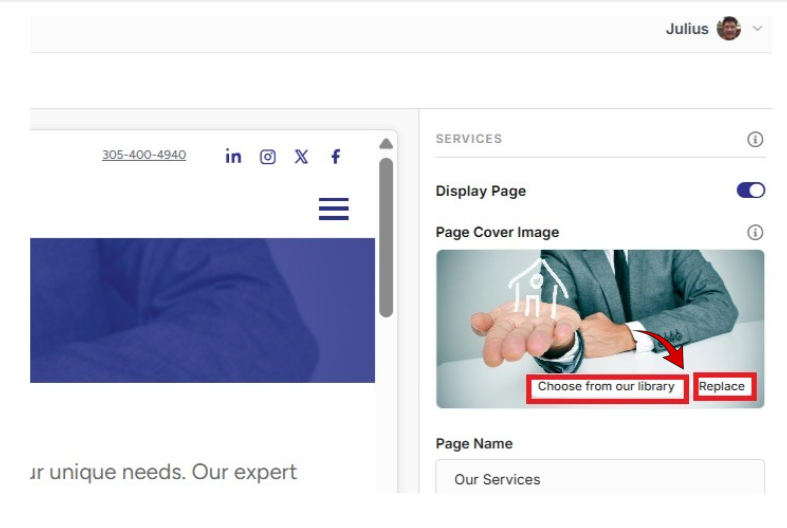Click the Page Name label
The image size is (787, 528).
click(x=474, y=444)
